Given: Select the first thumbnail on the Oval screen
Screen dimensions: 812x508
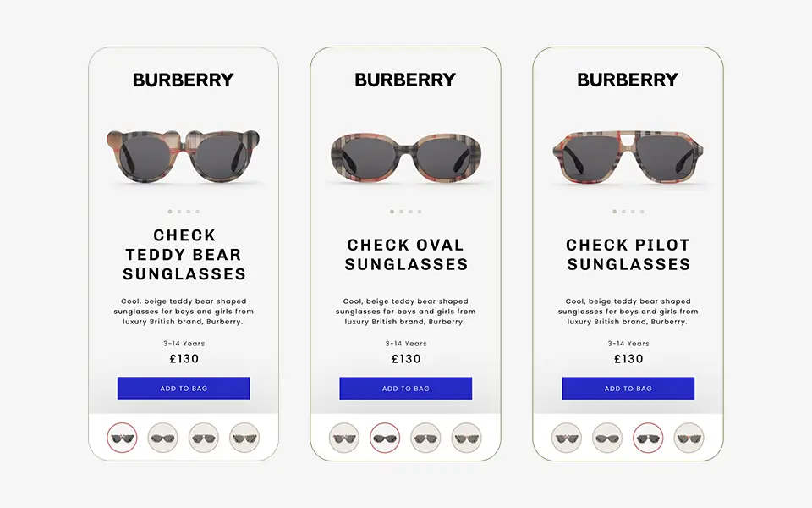Looking at the screenshot, I should click(345, 438).
